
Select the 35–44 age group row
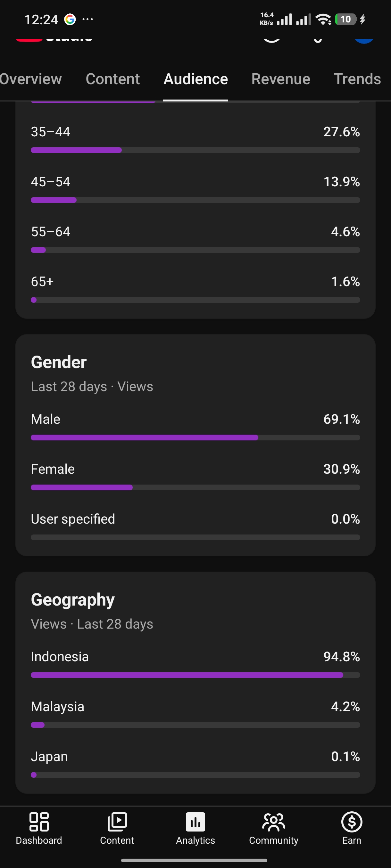[195, 139]
